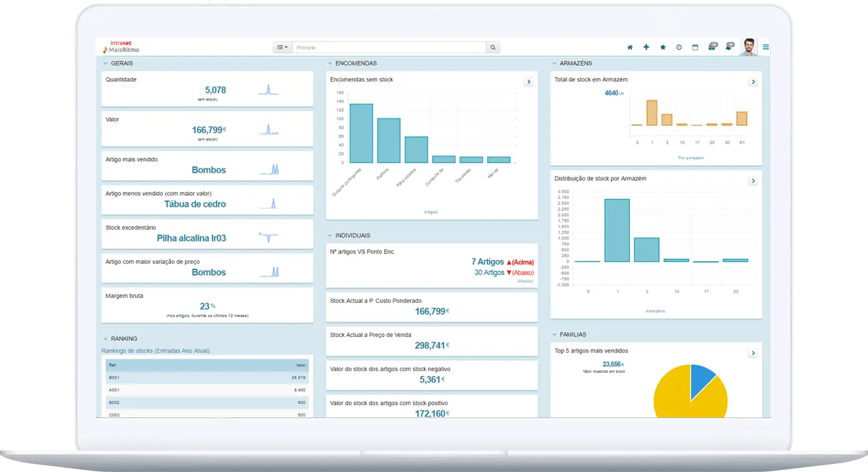Viewport: 868px width, 472px height.
Task: Click the plus add-new icon
Action: 646,47
